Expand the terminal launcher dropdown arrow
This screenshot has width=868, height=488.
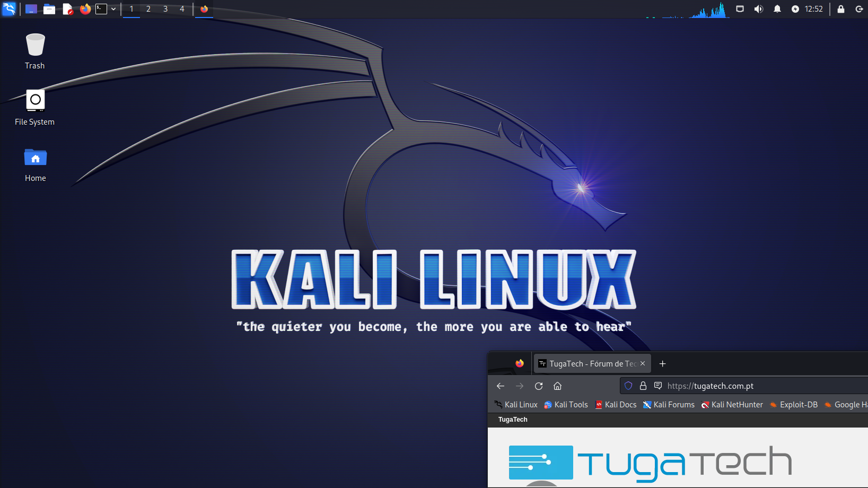(113, 9)
